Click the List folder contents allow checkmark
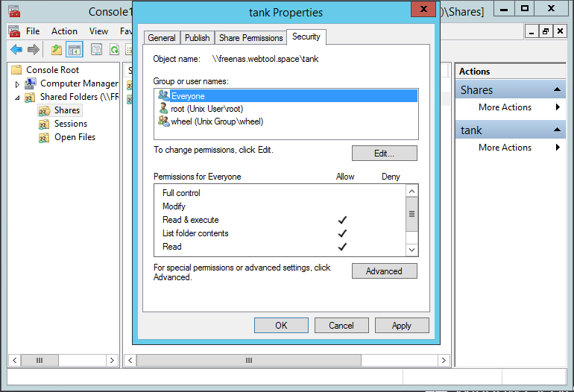This screenshot has height=392, width=574. [x=342, y=233]
